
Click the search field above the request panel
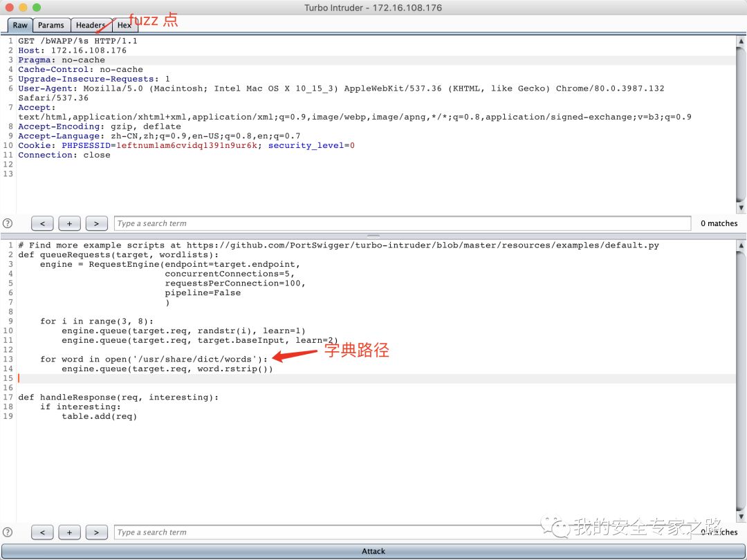(x=401, y=223)
